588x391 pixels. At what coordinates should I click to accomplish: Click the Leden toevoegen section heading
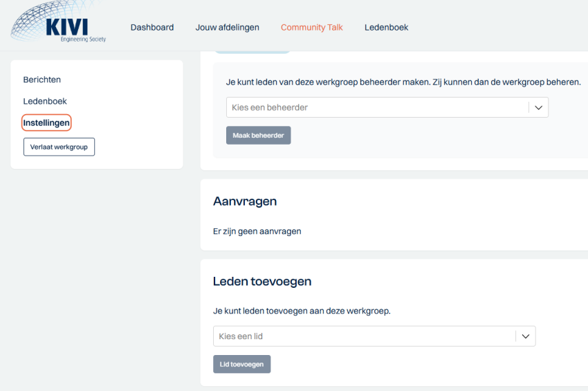click(x=262, y=282)
